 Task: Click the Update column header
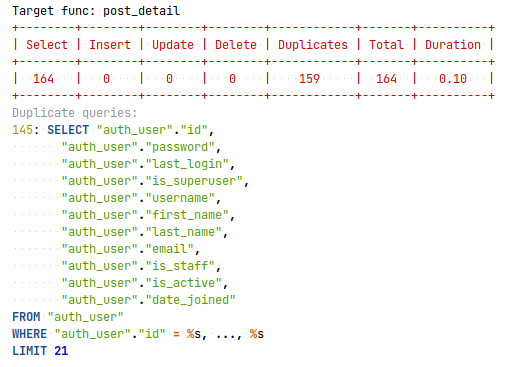pyautogui.click(x=173, y=45)
